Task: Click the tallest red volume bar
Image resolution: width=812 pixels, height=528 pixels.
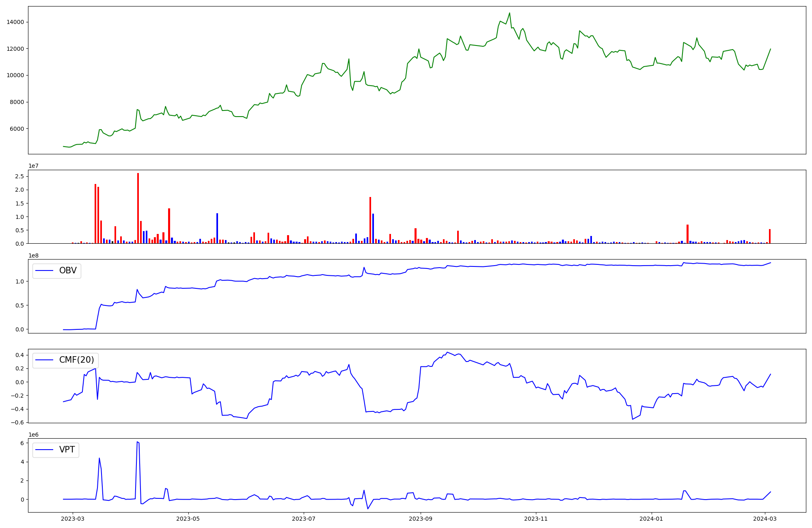Action: pyautogui.click(x=138, y=207)
